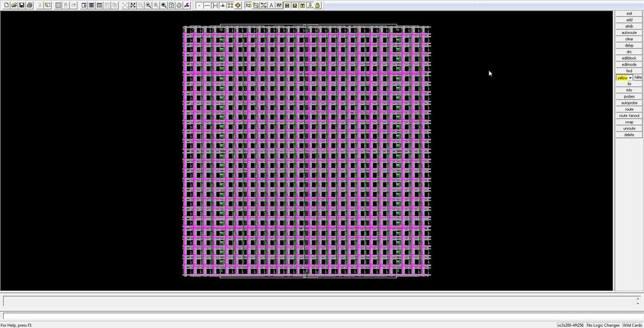Click the green waveform icon in toolbar

click(x=279, y=5)
